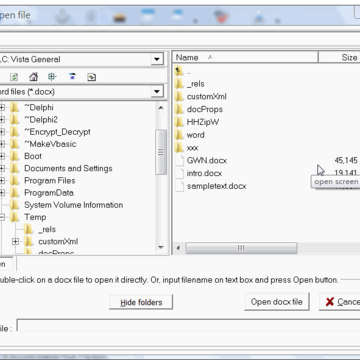Collapse the Temp tree node
This screenshot has height=360, width=360.
(2, 217)
